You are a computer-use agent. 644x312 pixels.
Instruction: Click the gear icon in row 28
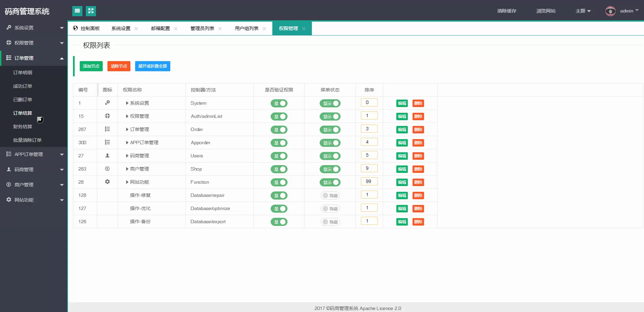[x=107, y=182]
